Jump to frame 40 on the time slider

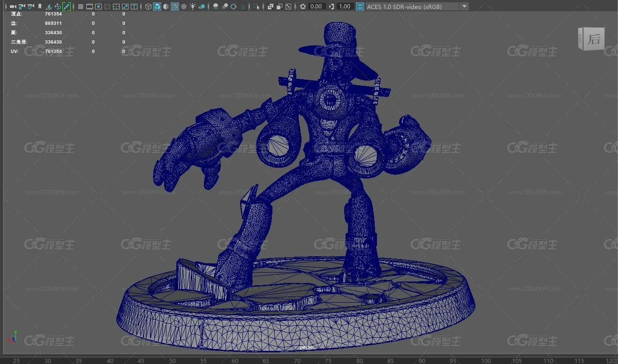click(x=110, y=361)
